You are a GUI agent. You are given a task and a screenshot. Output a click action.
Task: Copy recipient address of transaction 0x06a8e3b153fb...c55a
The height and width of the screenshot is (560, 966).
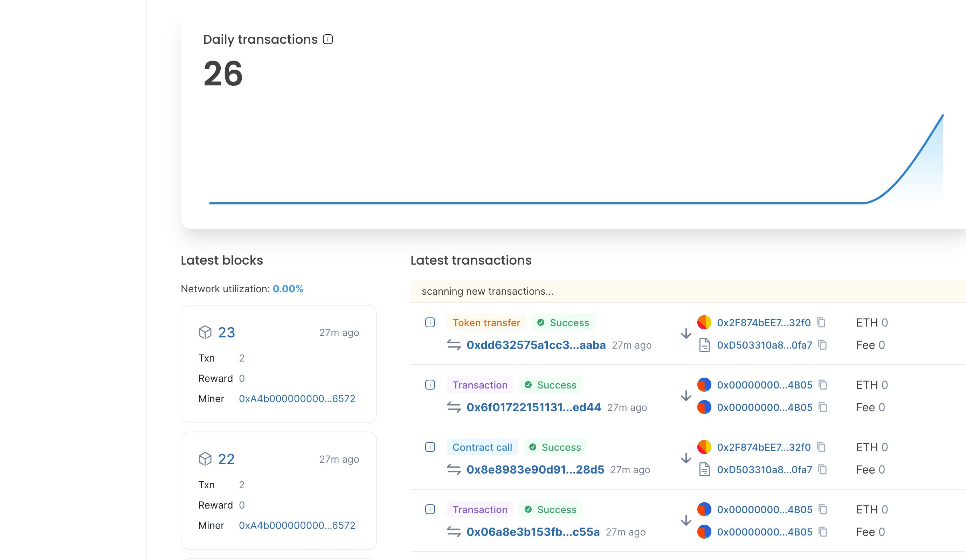pos(823,532)
